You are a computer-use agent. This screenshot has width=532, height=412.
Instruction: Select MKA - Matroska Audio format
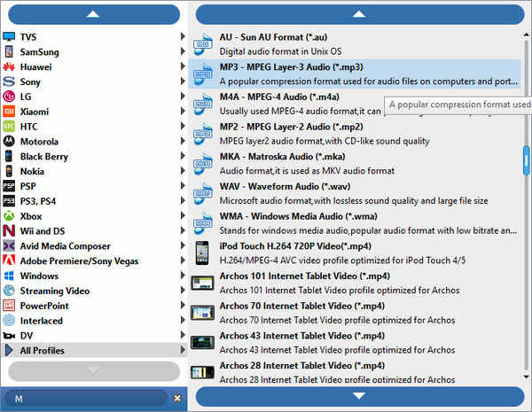355,163
